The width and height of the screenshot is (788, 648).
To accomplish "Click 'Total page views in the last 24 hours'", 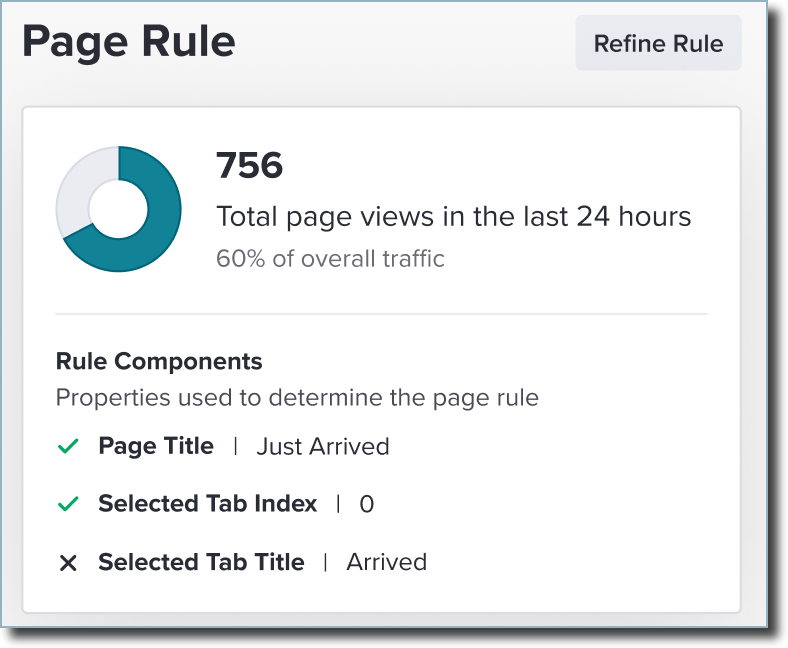I will (453, 217).
